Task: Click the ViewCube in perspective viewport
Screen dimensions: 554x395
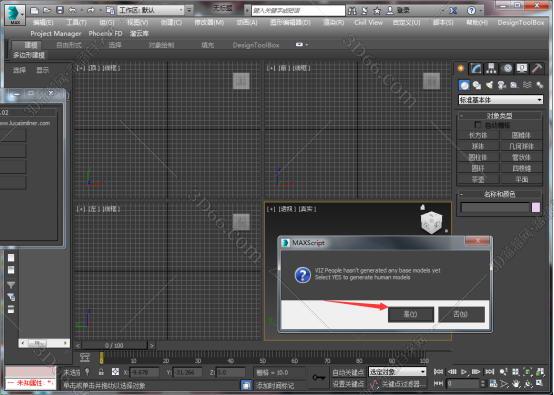Action: [431, 222]
